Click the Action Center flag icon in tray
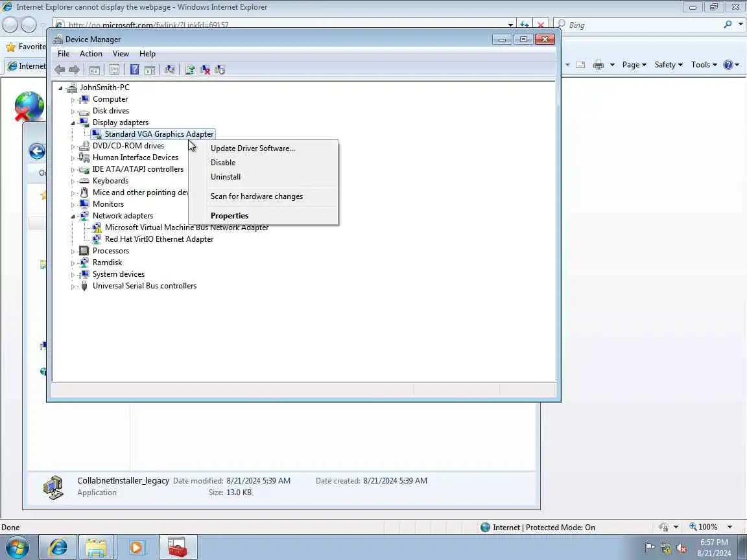 649,548
